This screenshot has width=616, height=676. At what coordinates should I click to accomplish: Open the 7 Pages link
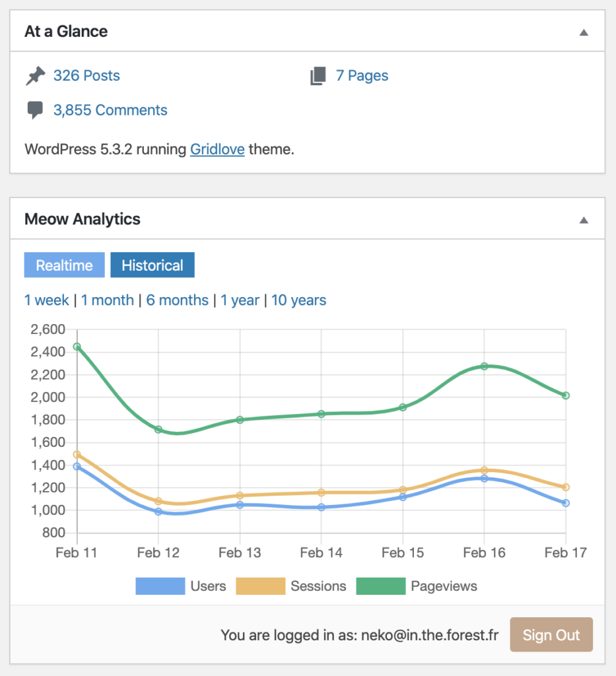pyautogui.click(x=362, y=76)
